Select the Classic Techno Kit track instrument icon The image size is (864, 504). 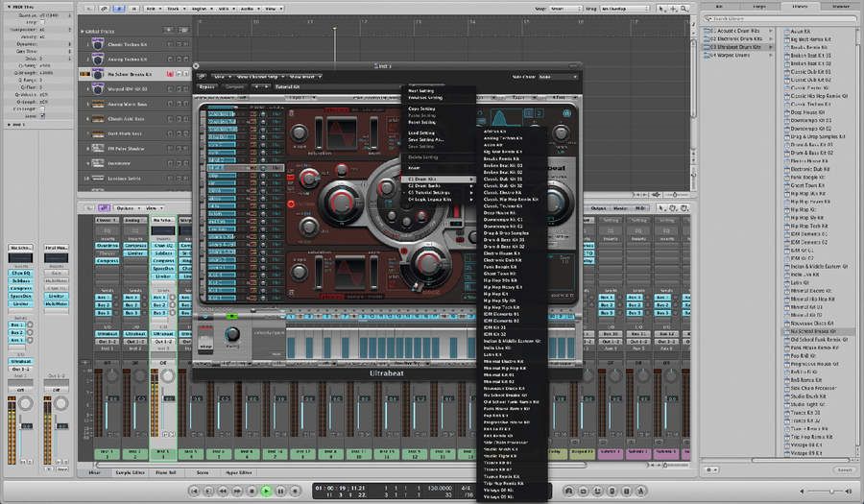coord(98,44)
